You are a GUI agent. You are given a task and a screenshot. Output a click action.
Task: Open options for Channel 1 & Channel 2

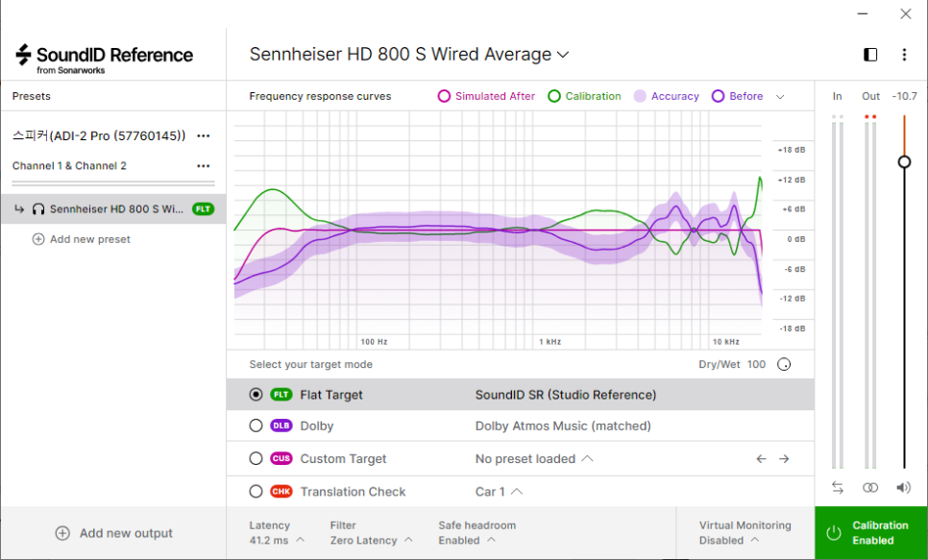tap(204, 166)
